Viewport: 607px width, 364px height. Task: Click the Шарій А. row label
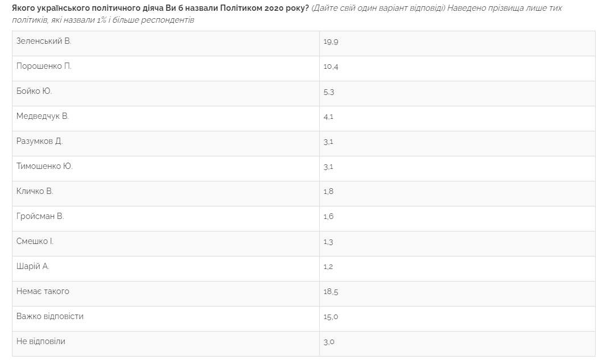[x=33, y=267]
